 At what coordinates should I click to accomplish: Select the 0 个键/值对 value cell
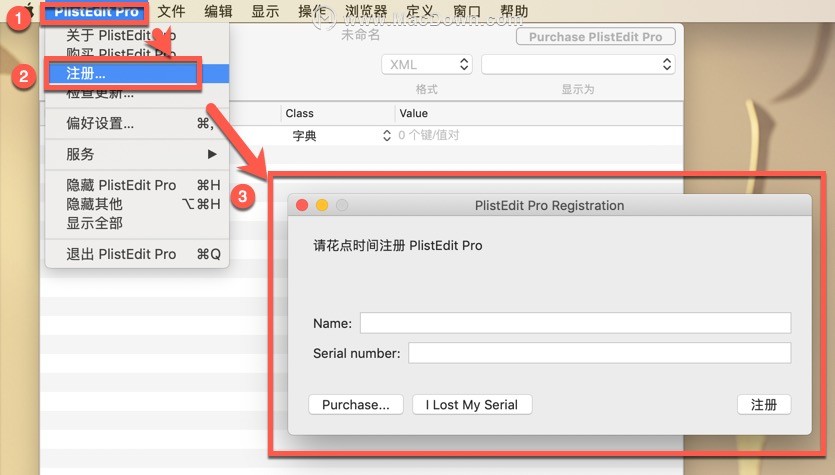coord(429,135)
